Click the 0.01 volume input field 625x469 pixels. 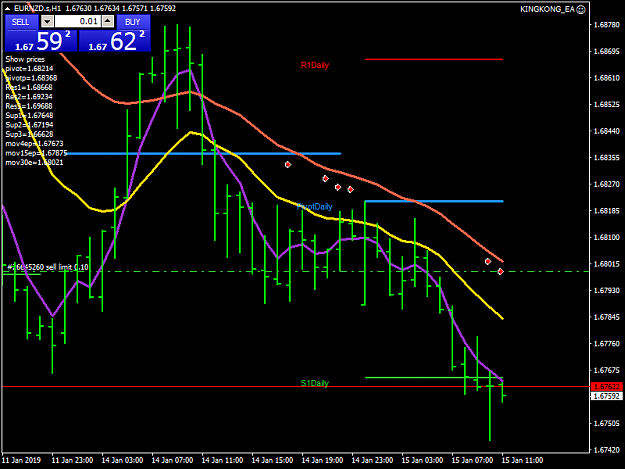tap(78, 22)
